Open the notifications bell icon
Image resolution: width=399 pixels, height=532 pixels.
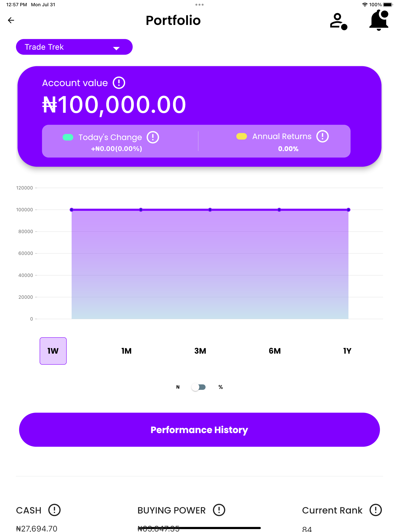379,20
